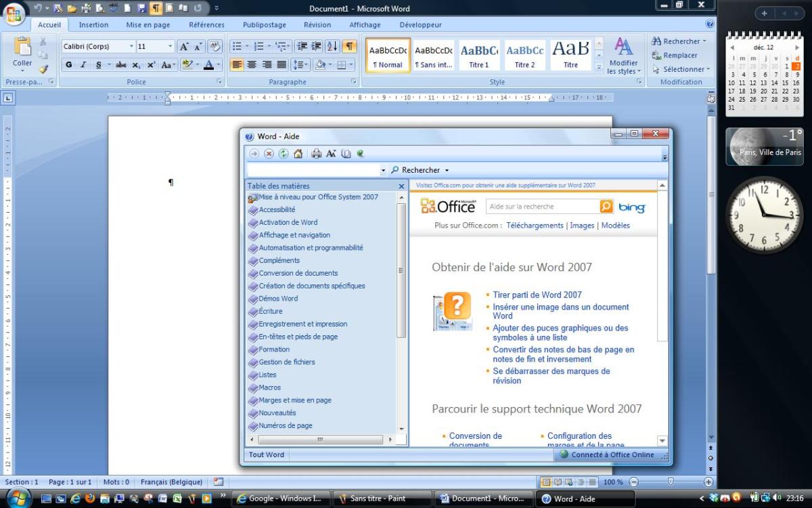Image resolution: width=812 pixels, height=508 pixels.
Task: Toggle paragraph marks display in ribbon
Action: click(x=349, y=47)
